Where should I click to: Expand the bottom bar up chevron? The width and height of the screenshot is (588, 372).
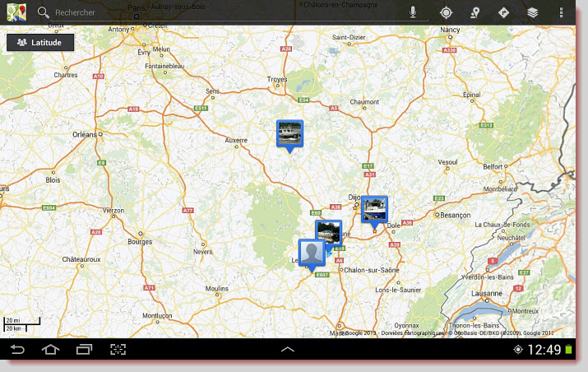(x=288, y=350)
